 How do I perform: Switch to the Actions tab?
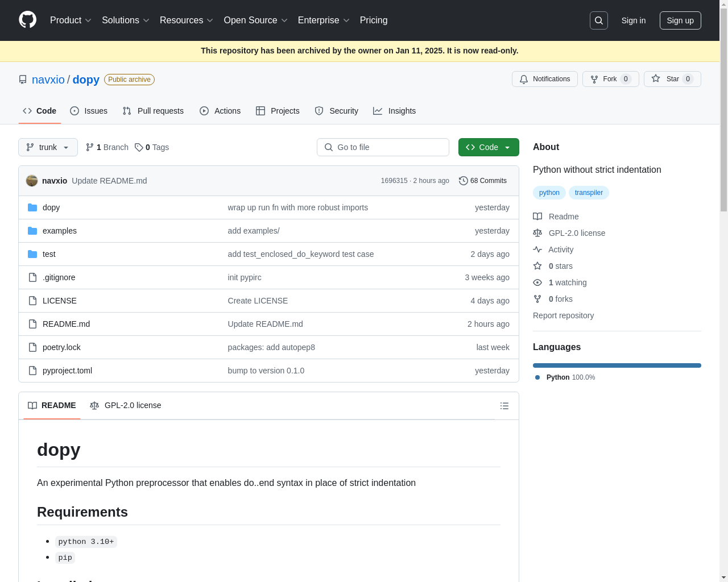coord(220,111)
